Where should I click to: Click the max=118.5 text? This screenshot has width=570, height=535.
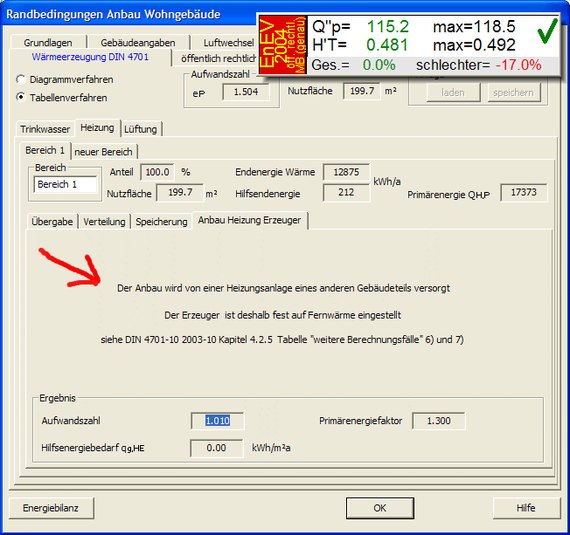(x=474, y=27)
